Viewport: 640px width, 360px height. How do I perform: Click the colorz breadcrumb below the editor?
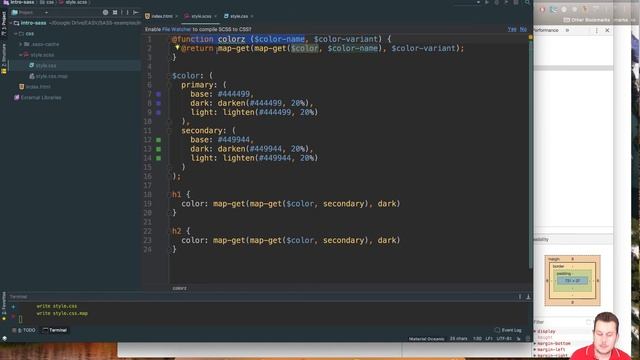click(x=179, y=288)
